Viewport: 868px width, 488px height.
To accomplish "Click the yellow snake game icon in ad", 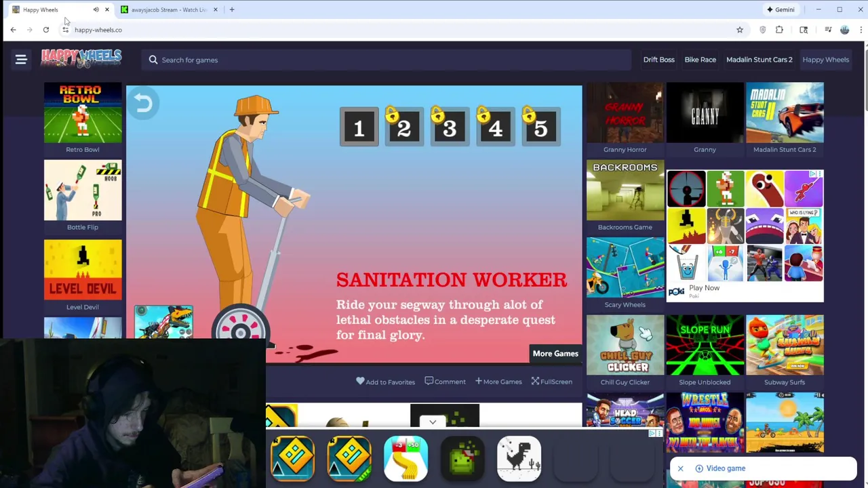I will (406, 458).
